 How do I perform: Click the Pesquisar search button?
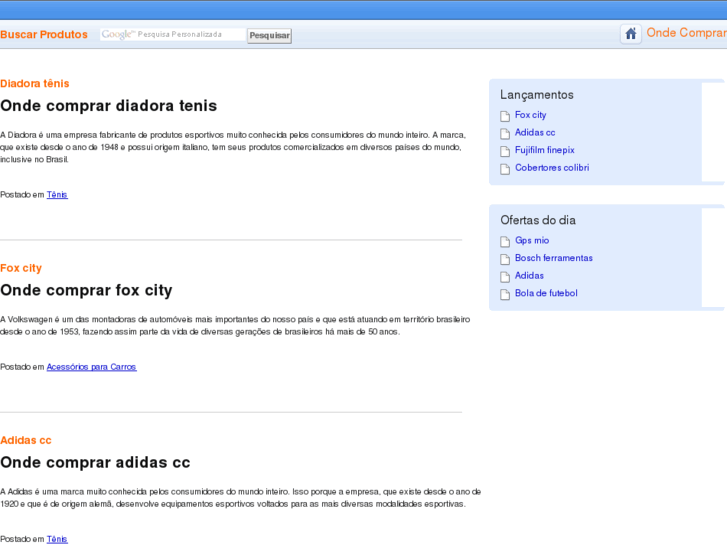(269, 35)
